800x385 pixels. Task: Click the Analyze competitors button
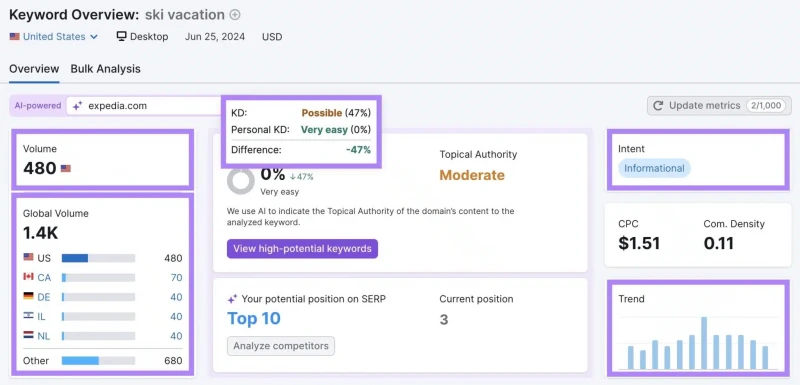281,346
